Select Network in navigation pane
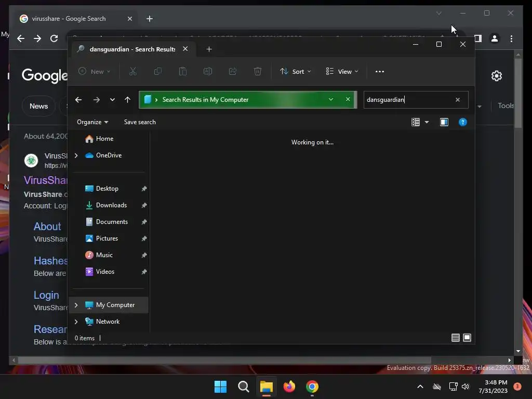This screenshot has width=532, height=399. click(108, 322)
